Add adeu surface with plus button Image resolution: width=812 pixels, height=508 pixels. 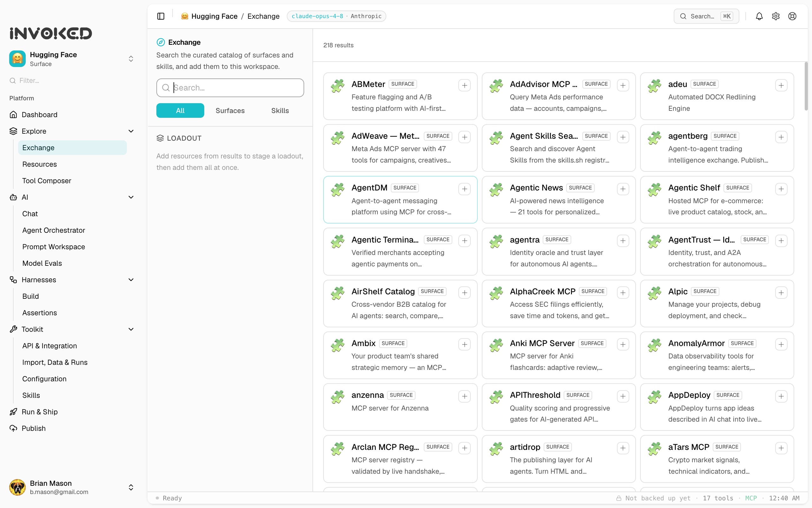[x=781, y=85]
